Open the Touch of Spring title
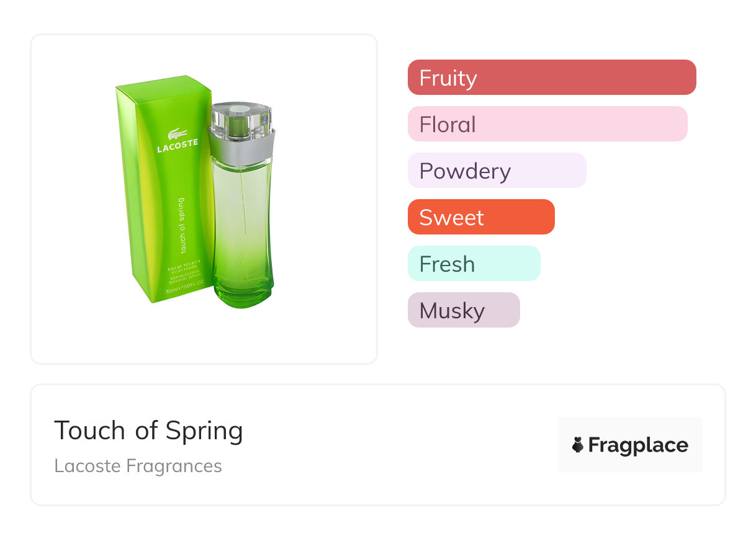756x536 pixels. click(x=148, y=431)
